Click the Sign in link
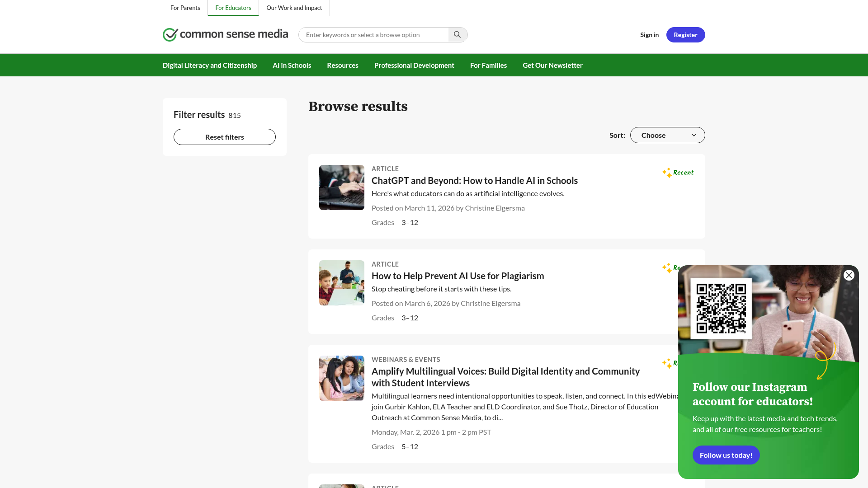 point(649,35)
